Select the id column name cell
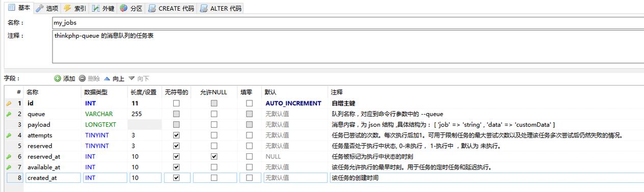 point(53,103)
